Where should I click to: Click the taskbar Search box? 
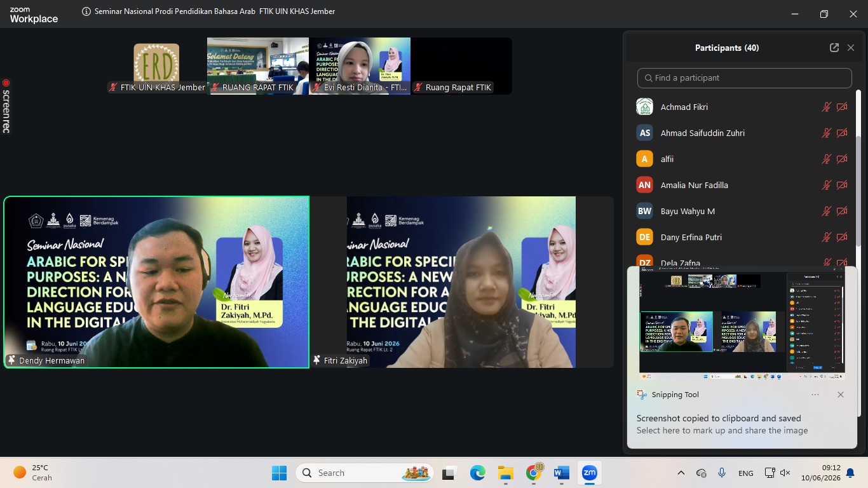(365, 473)
